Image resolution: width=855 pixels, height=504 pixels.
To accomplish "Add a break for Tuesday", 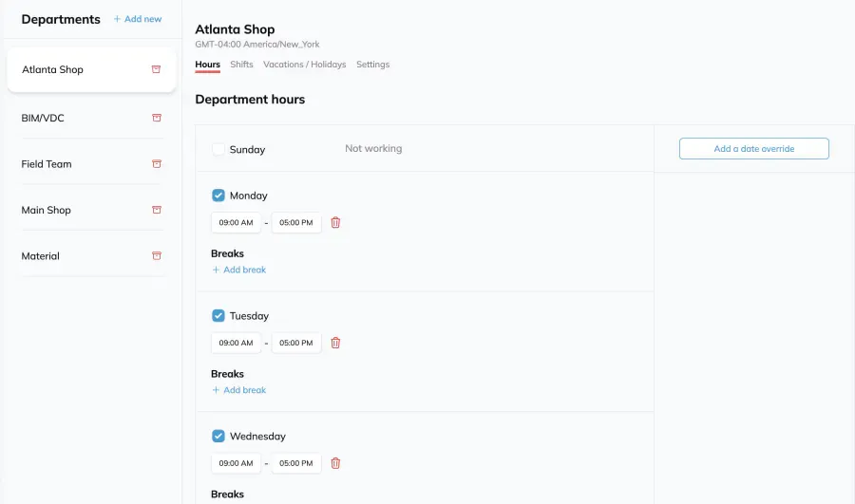I will coord(238,390).
